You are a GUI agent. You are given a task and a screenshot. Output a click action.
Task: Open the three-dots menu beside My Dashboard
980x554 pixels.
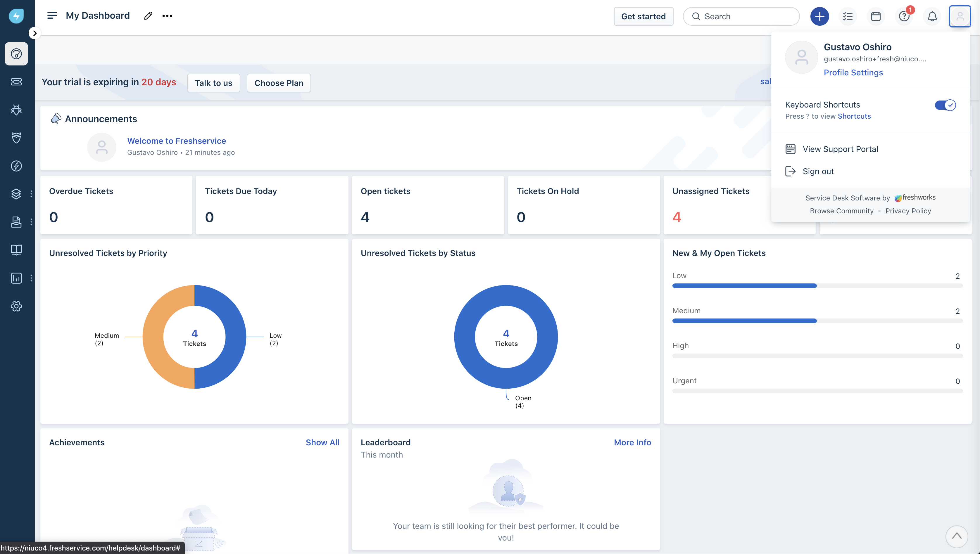tap(167, 15)
